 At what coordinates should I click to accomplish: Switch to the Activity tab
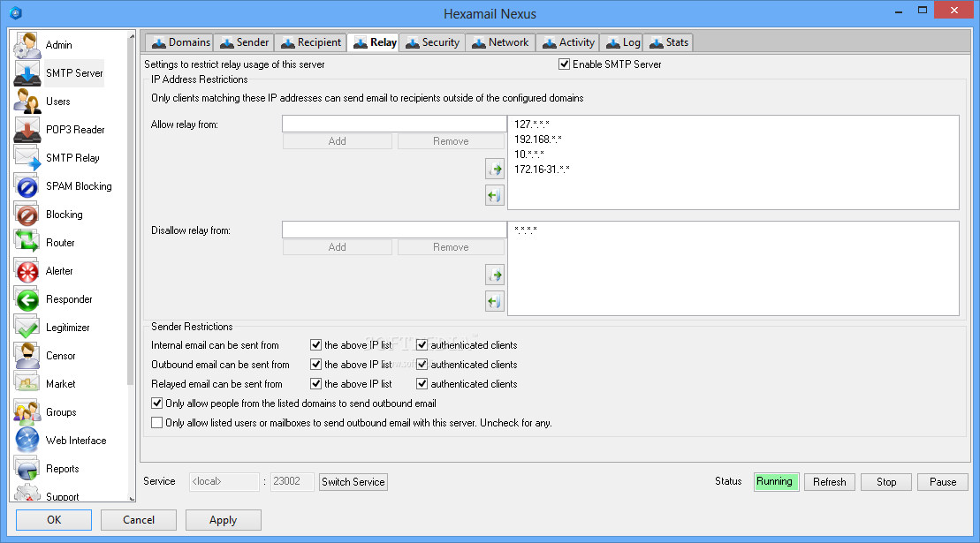click(x=568, y=42)
